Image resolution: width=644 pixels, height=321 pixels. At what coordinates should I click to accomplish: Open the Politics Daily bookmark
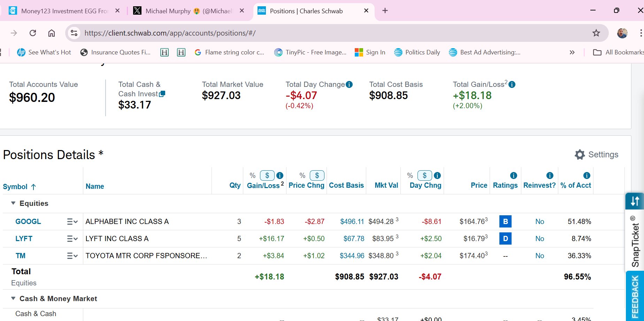(x=417, y=52)
